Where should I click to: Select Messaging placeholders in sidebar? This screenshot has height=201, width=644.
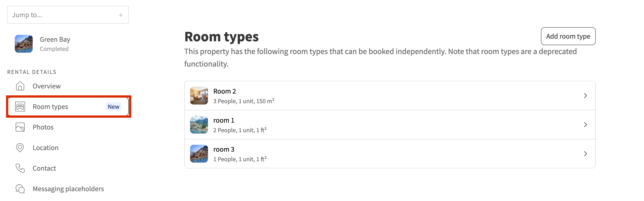68,189
